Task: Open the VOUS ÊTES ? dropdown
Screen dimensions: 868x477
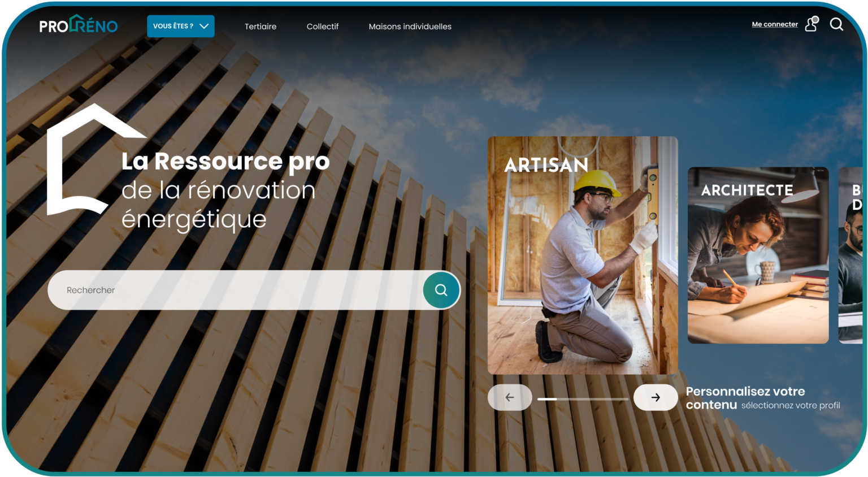Action: point(180,26)
